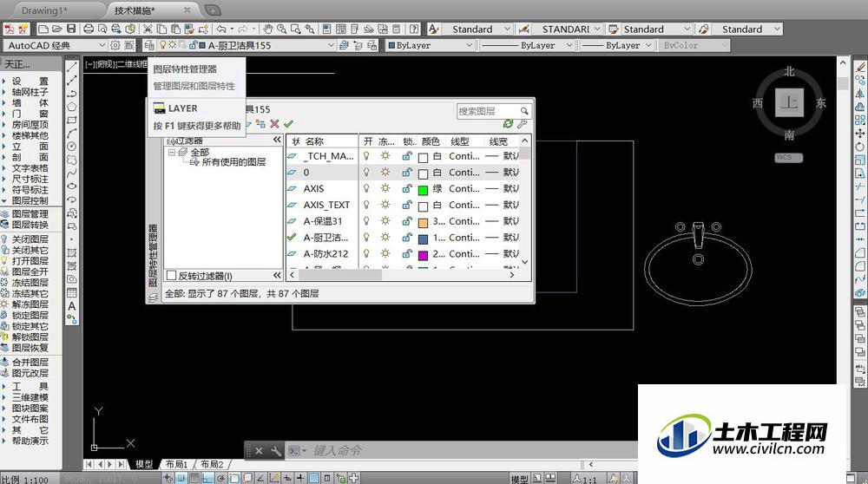This screenshot has height=484, width=868.
Task: Check the 反转过滤器 checkbox
Action: click(171, 275)
